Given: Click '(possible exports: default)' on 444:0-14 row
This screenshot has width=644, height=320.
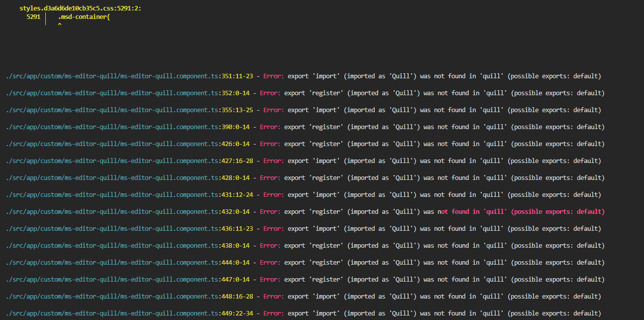Looking at the screenshot, I should (558, 263).
